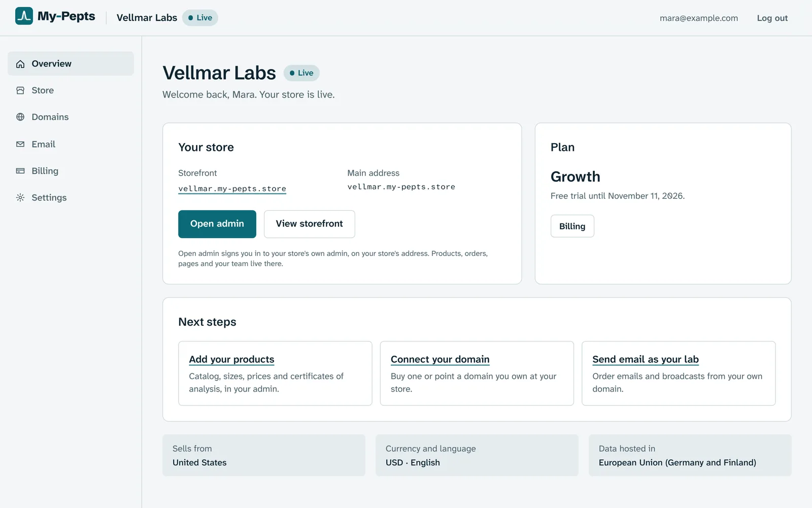Click the Vellmar Labs page heading
Image resolution: width=812 pixels, height=508 pixels.
(219, 73)
